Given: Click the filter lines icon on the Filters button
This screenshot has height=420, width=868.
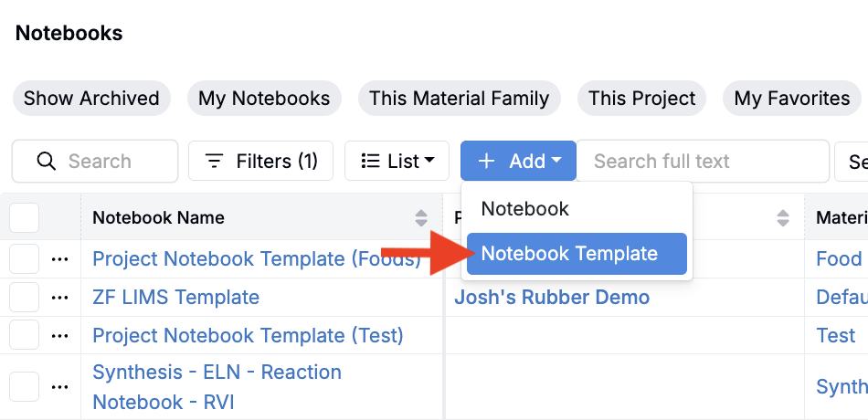Looking at the screenshot, I should point(215,162).
